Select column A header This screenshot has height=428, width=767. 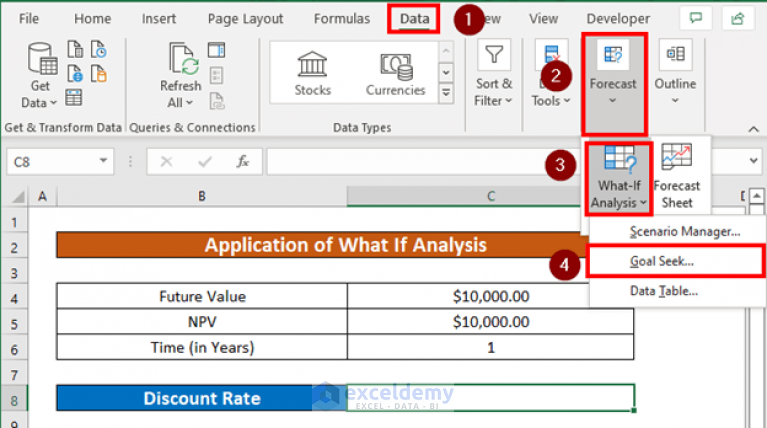point(43,196)
